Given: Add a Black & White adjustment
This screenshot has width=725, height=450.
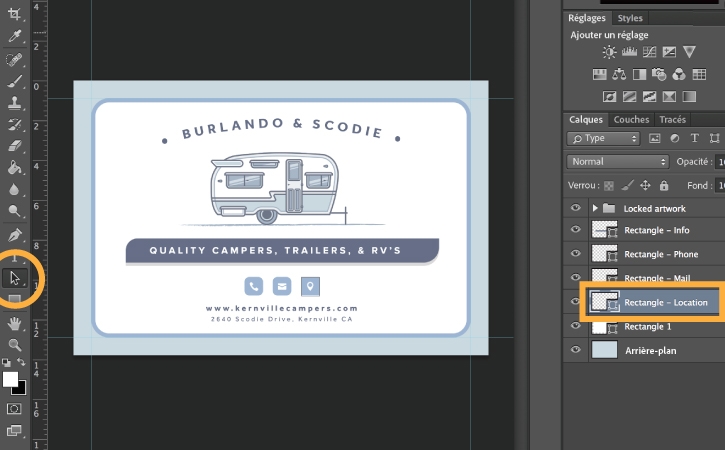Looking at the screenshot, I should tap(639, 74).
